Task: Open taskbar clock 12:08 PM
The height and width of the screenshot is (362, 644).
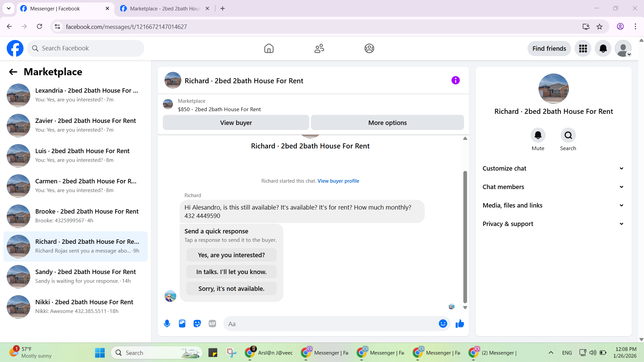Action: coord(625,353)
